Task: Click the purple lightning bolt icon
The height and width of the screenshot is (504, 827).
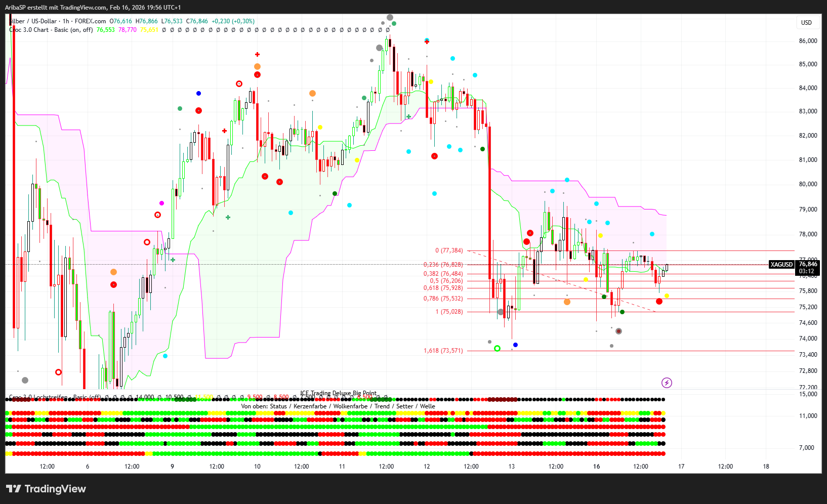Action: tap(667, 383)
